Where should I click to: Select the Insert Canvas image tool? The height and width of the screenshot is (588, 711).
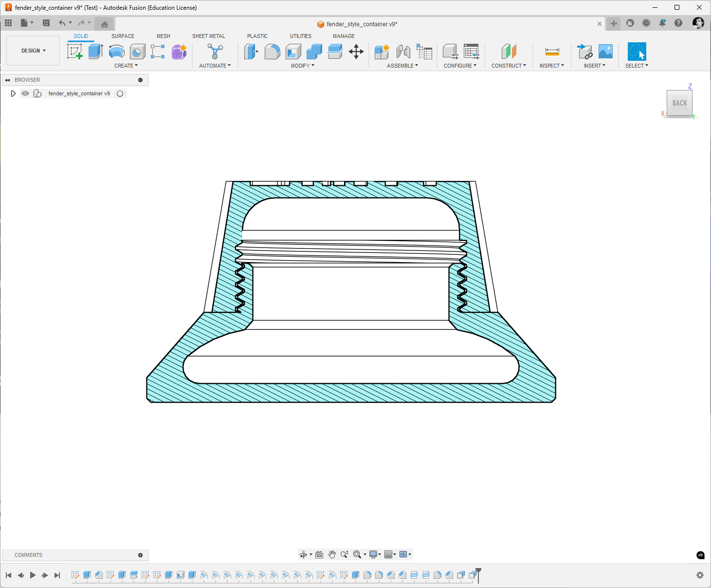point(605,51)
